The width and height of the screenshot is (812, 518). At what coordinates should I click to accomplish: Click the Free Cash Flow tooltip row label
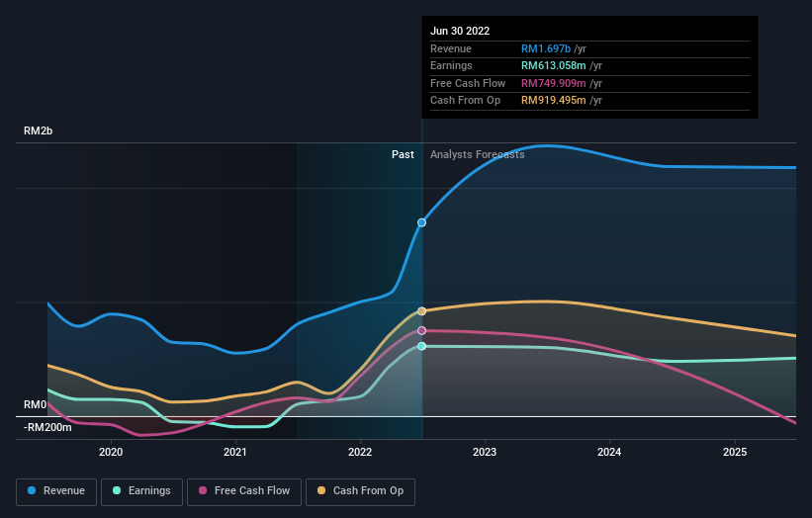(468, 83)
